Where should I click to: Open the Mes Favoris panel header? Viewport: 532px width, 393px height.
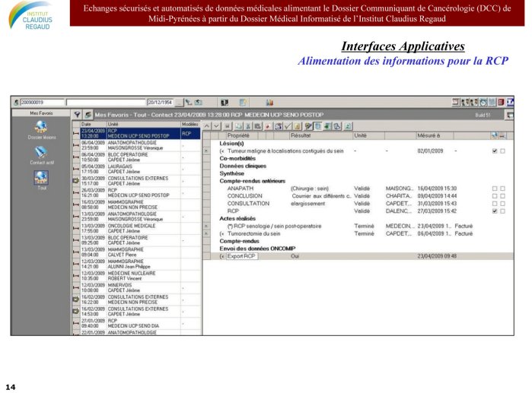pos(41,113)
